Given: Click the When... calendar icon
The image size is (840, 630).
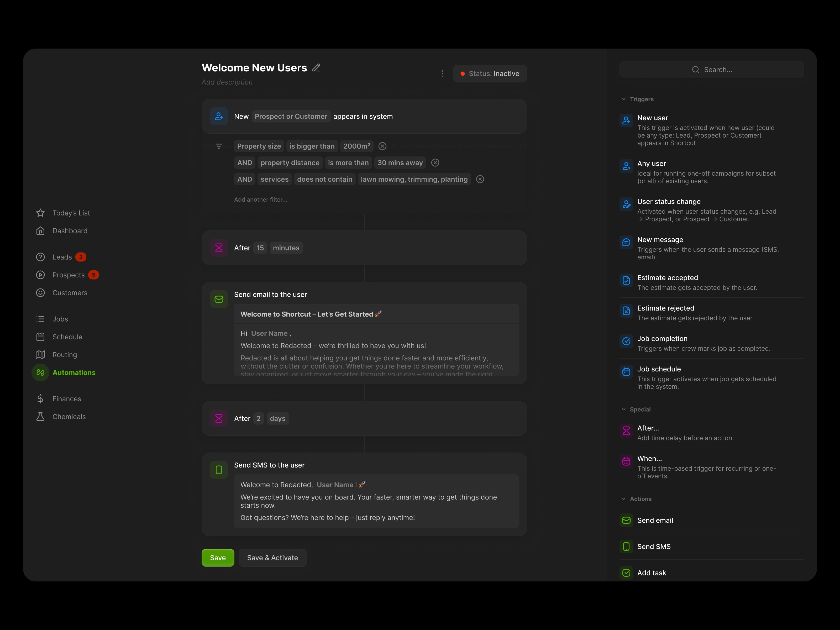Looking at the screenshot, I should [626, 461].
